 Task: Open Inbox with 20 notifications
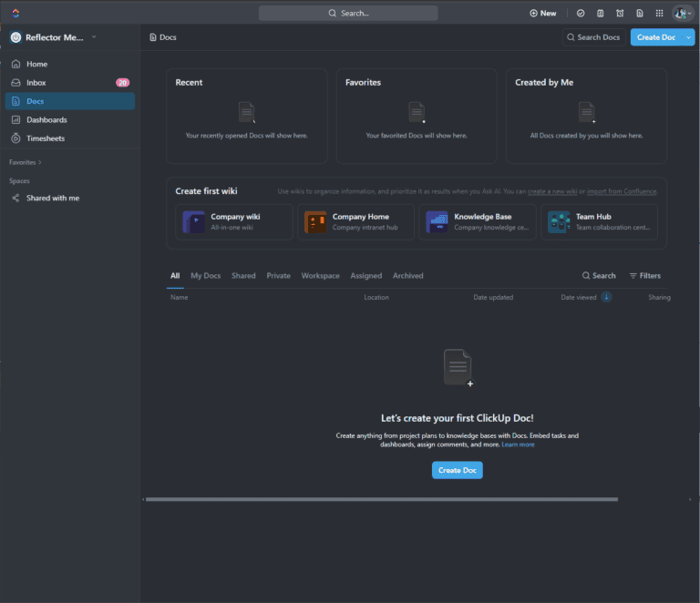70,83
